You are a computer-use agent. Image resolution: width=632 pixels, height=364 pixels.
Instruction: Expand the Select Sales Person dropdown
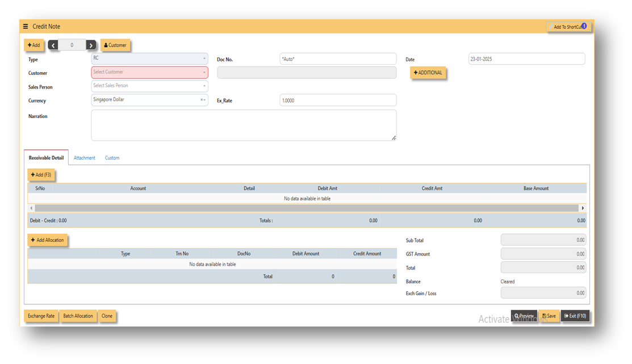point(149,86)
